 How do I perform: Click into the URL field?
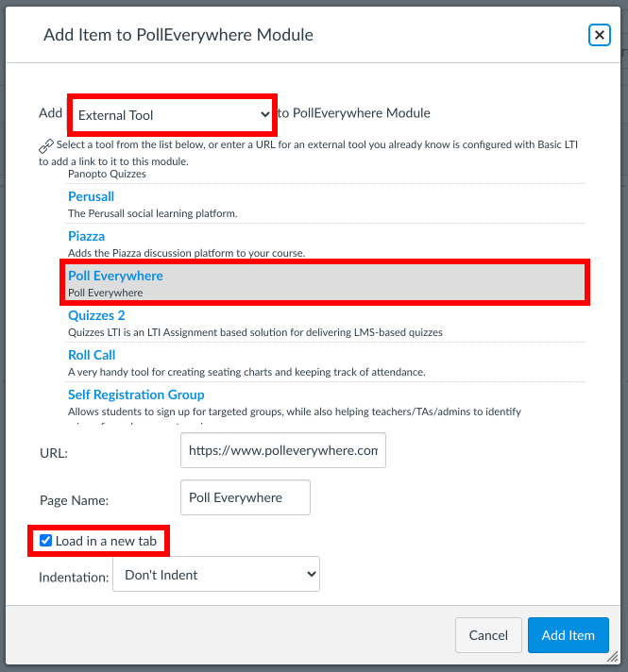pos(282,451)
